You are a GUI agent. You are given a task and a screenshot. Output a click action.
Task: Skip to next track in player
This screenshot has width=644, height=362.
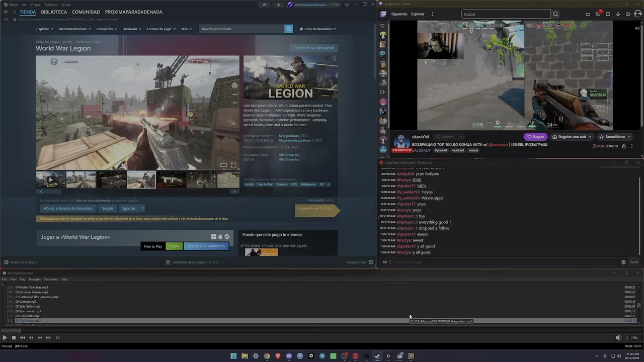[x=49, y=338]
